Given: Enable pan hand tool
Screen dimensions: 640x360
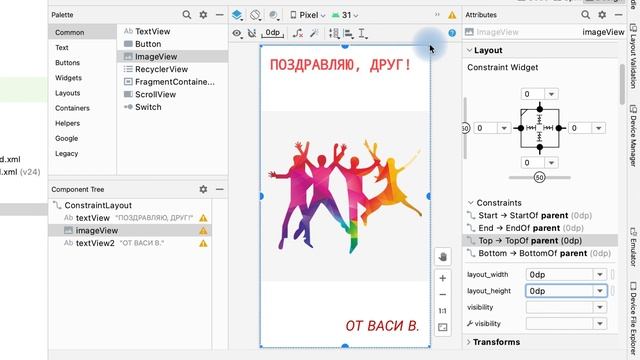Looking at the screenshot, I should click(x=442, y=257).
